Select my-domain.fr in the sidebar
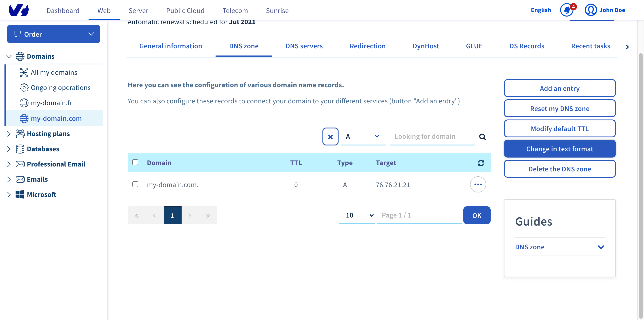 pyautogui.click(x=51, y=103)
